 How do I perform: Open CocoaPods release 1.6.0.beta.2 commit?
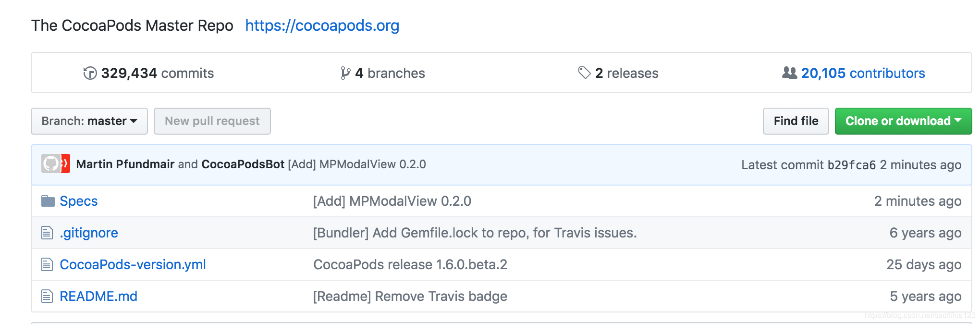pyautogui.click(x=410, y=264)
